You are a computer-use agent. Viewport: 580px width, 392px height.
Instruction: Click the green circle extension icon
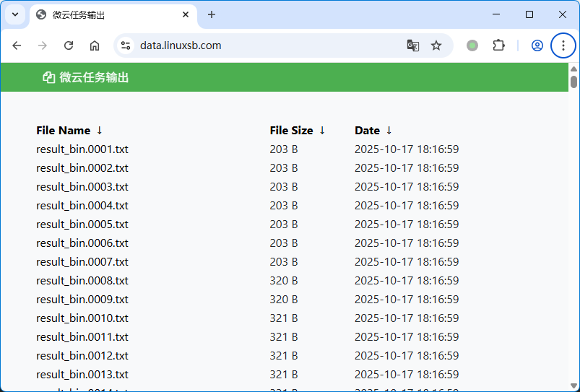point(472,45)
